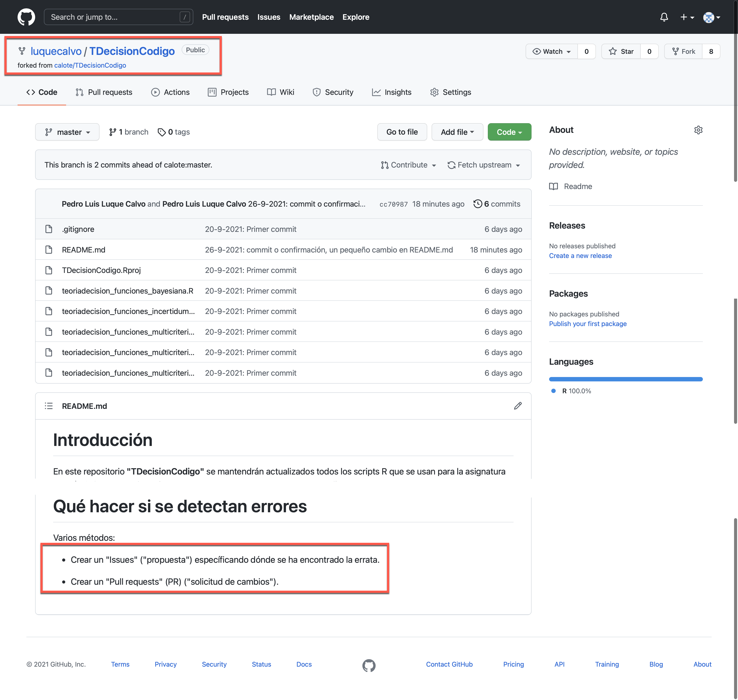Screen dimensions: 738x700
Task: Open the README.md commit message link
Action: point(329,250)
